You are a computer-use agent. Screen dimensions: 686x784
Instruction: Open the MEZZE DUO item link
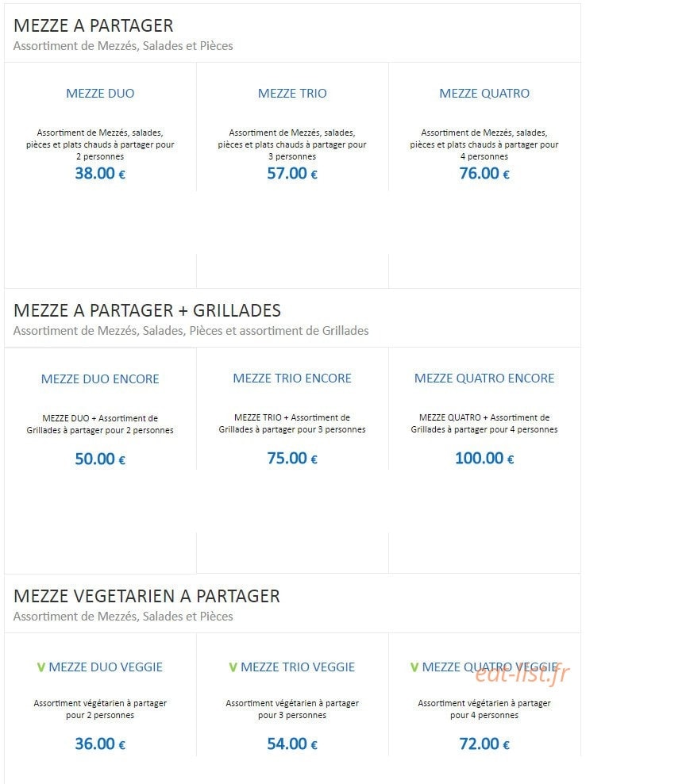[100, 94]
